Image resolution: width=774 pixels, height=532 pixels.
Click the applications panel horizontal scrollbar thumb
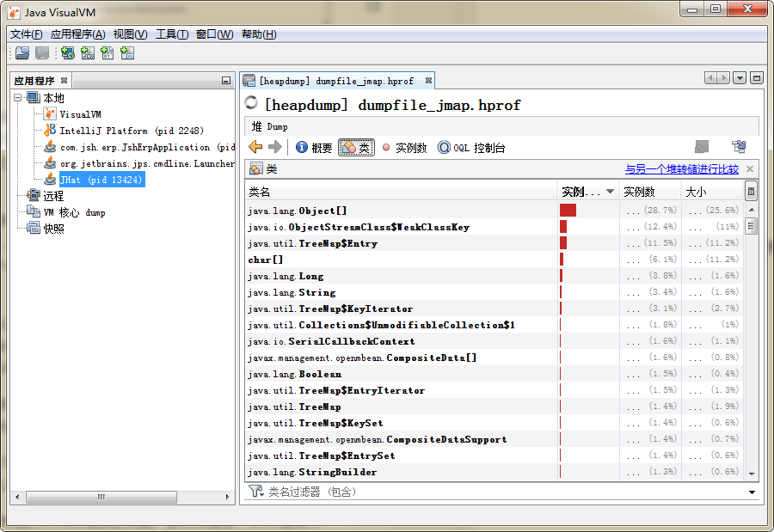pyautogui.click(x=101, y=497)
